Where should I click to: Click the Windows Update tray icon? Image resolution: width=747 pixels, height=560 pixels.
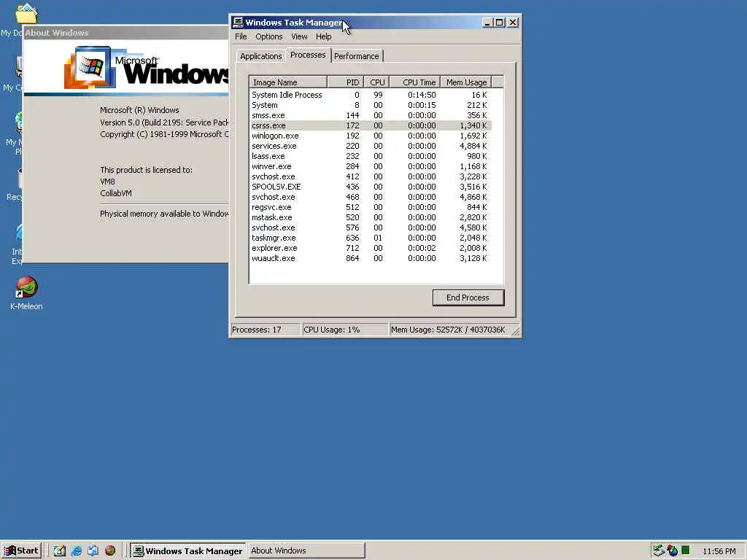click(672, 551)
